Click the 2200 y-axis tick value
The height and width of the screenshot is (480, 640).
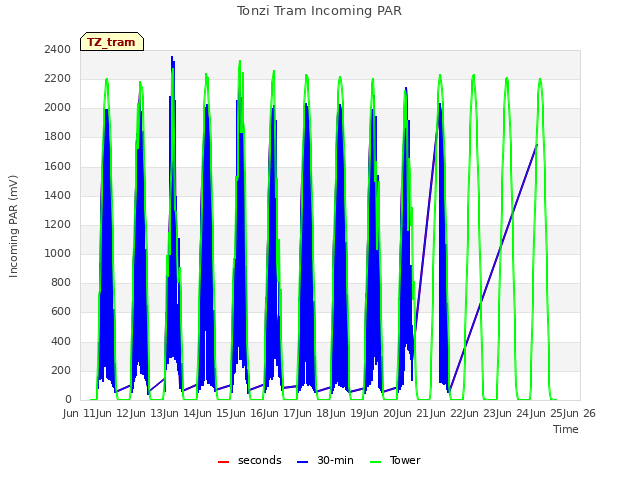[x=58, y=78]
